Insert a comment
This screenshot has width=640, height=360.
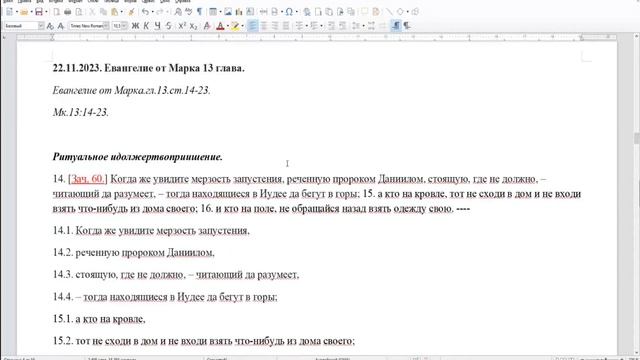tap(364, 12)
